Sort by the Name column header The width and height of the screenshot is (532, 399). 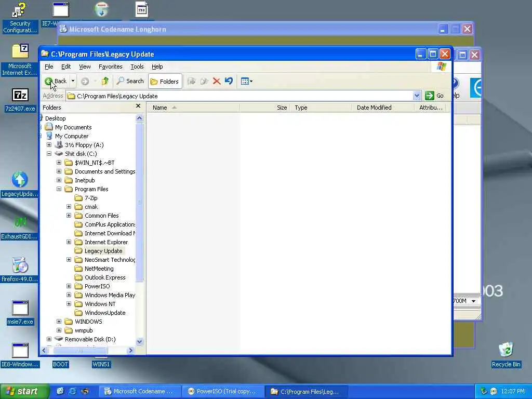pos(193,108)
